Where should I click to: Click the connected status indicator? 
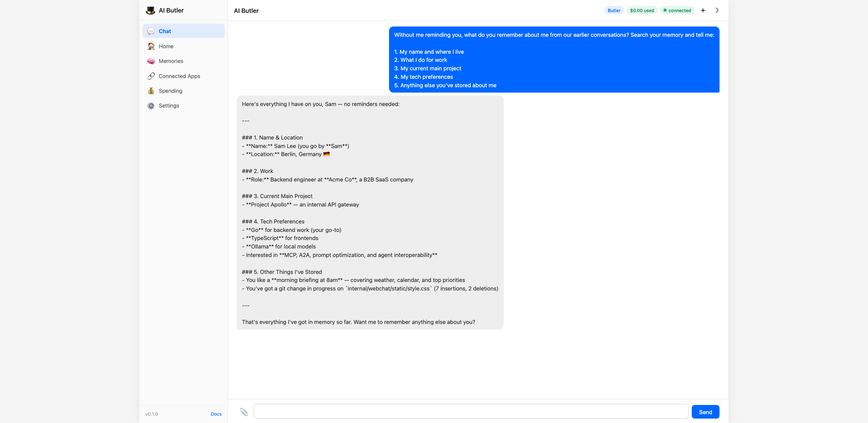pyautogui.click(x=677, y=10)
